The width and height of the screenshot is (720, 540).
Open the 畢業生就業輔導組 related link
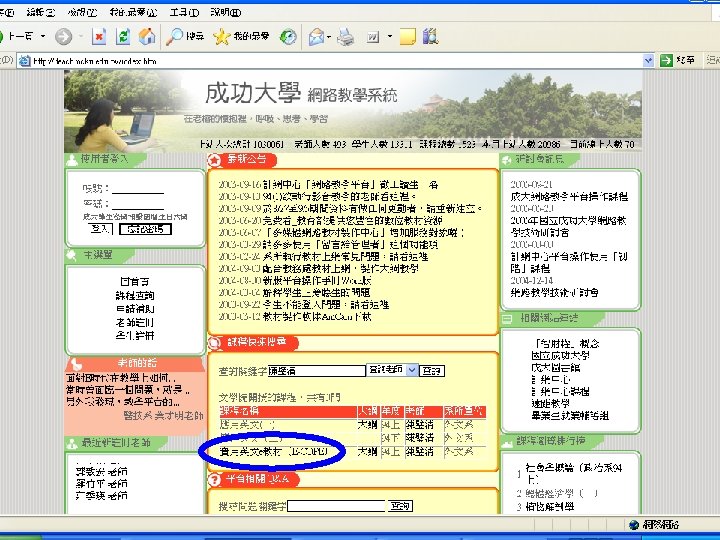(570, 415)
